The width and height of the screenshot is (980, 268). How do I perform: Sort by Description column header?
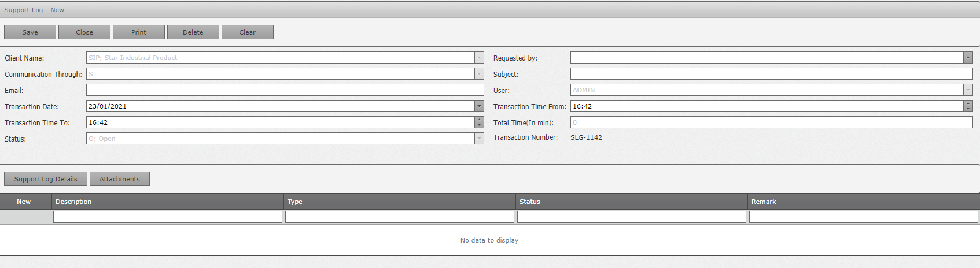tap(168, 202)
